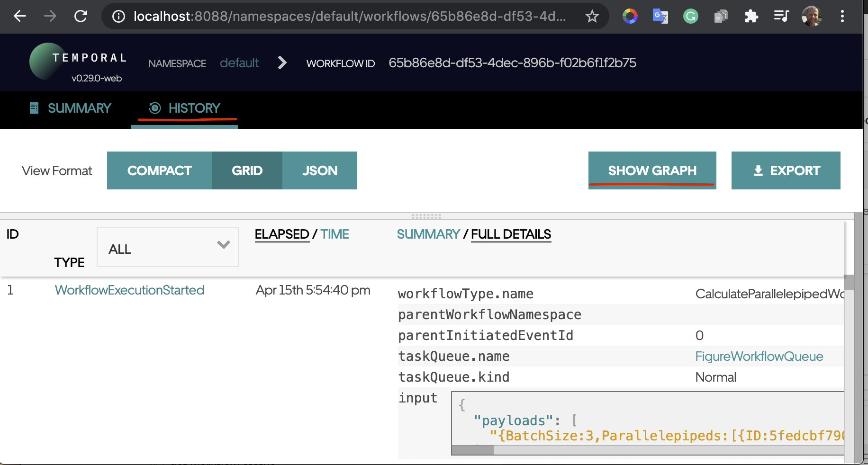Switch view format to JSON
The height and width of the screenshot is (465, 868).
click(x=320, y=170)
